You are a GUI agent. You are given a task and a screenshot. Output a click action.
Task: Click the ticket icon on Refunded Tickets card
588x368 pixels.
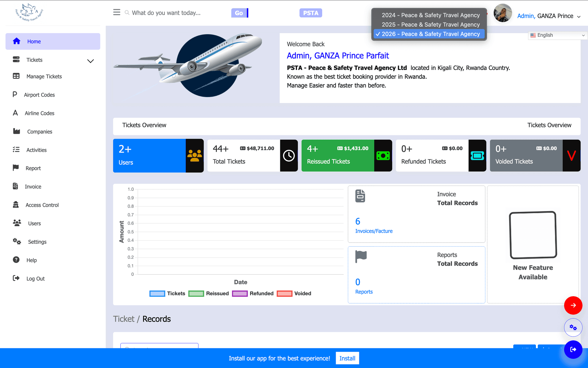point(477,155)
